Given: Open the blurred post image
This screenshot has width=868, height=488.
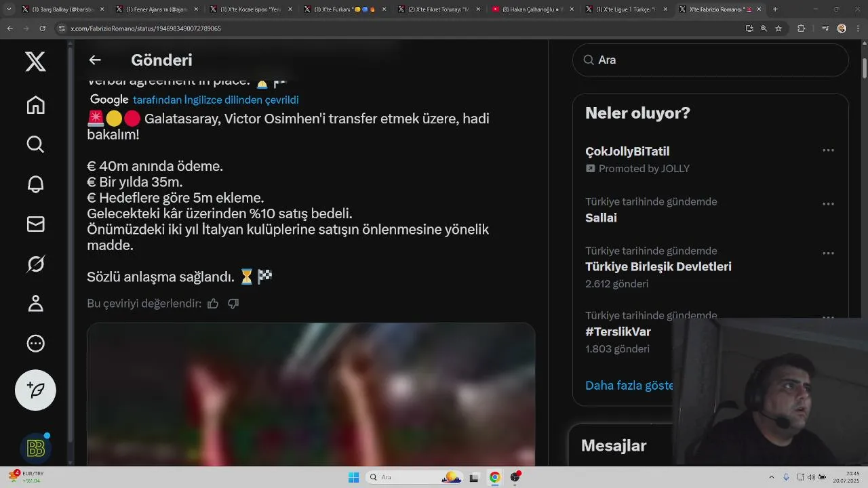Looking at the screenshot, I should tap(311, 394).
